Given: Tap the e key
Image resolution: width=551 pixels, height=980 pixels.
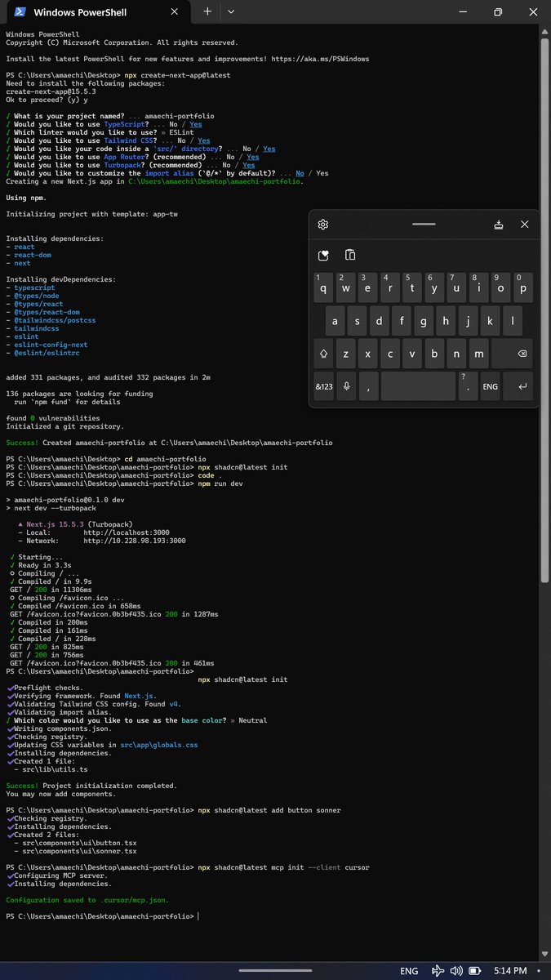Looking at the screenshot, I should pyautogui.click(x=368, y=287).
